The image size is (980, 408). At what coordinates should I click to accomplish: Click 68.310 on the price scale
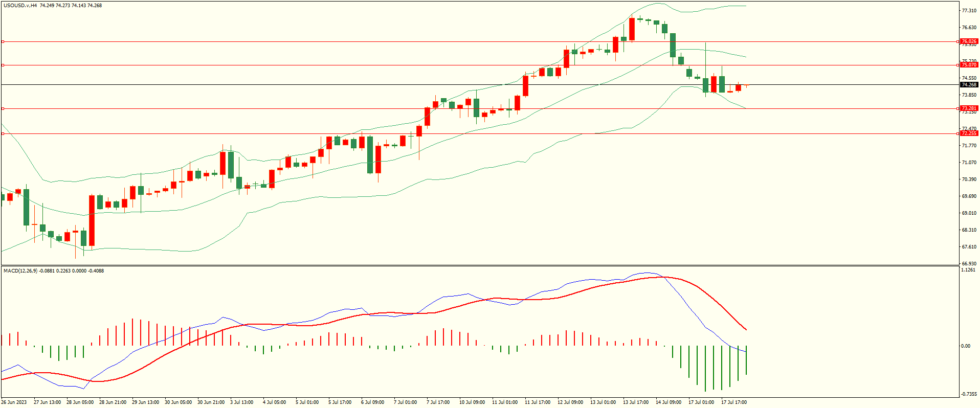(969, 230)
